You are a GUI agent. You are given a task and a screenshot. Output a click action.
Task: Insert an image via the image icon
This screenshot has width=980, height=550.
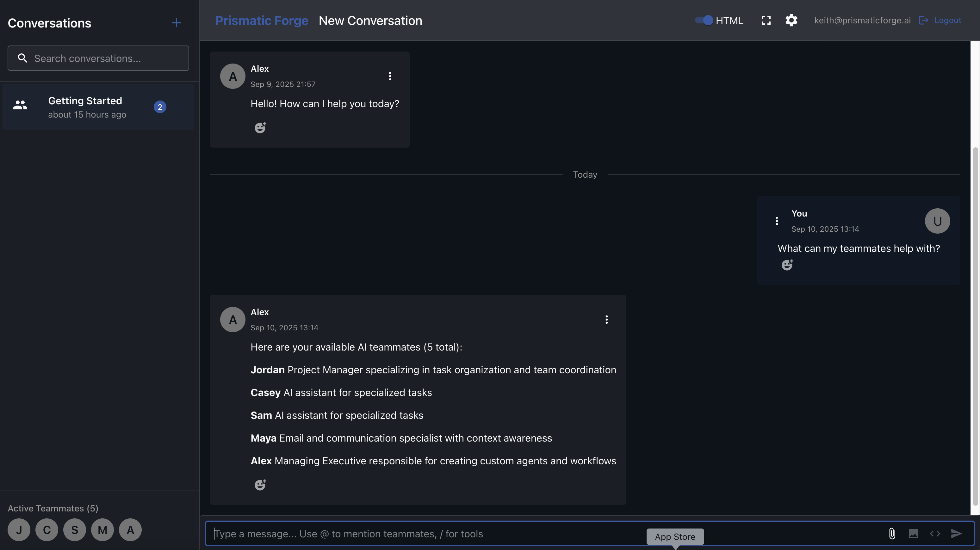click(x=914, y=533)
